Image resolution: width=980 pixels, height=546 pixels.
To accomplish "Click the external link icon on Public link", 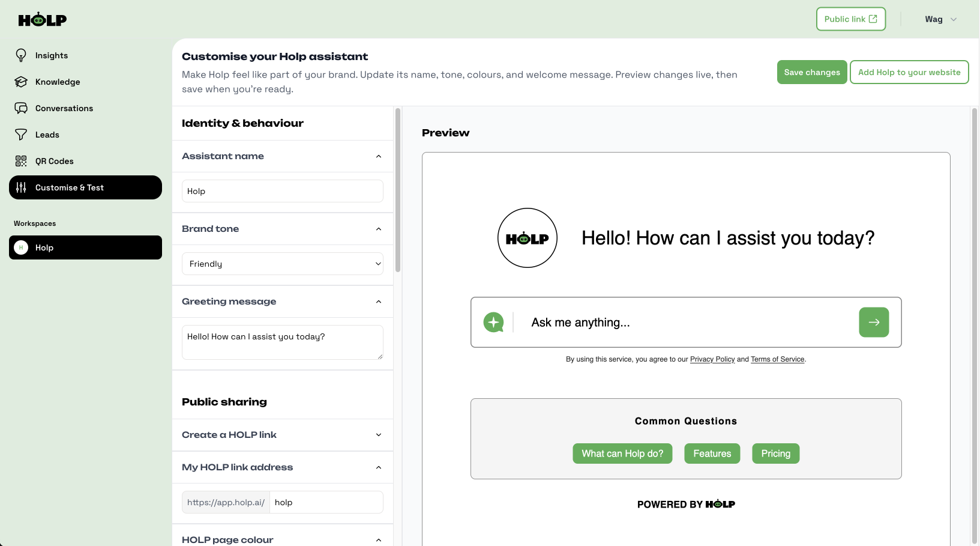I will (873, 19).
